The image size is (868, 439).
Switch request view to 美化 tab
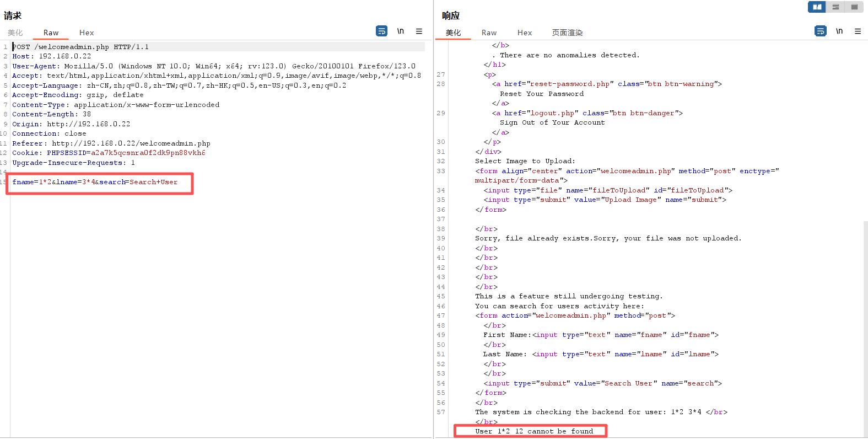[15, 33]
